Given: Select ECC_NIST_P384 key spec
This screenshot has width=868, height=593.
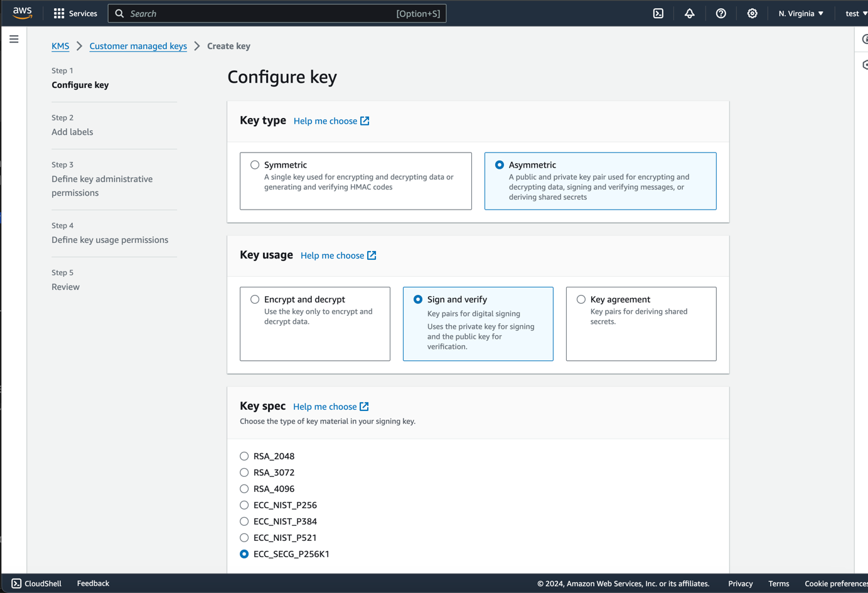Looking at the screenshot, I should pyautogui.click(x=244, y=521).
